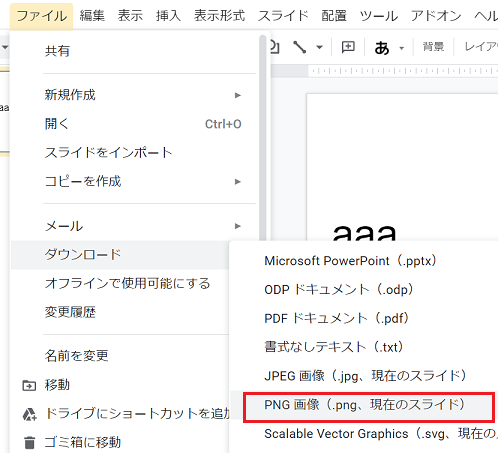Click the horizontal ruler above the slide
This screenshot has height=453, width=498.
(403, 71)
